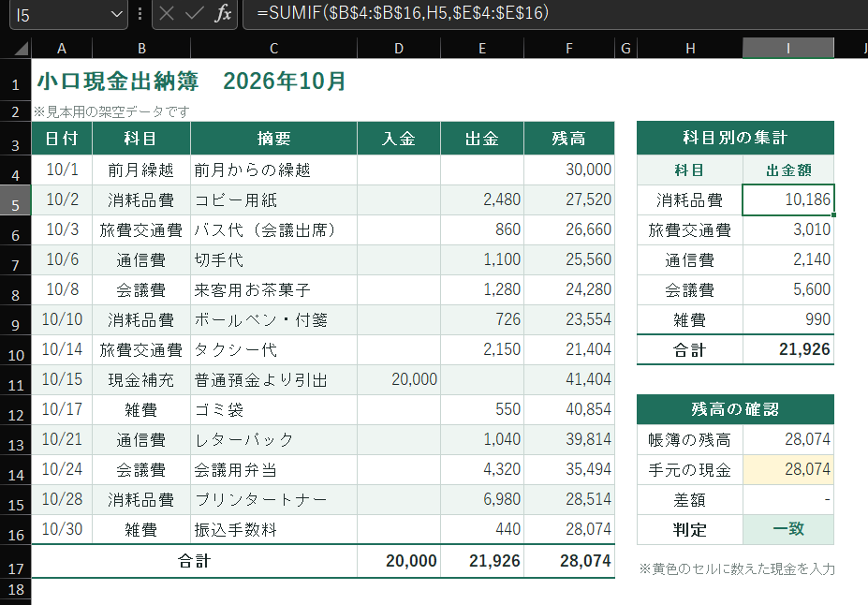Click the 科目別の集計 header
The width and height of the screenshot is (868, 605).
pyautogui.click(x=735, y=138)
